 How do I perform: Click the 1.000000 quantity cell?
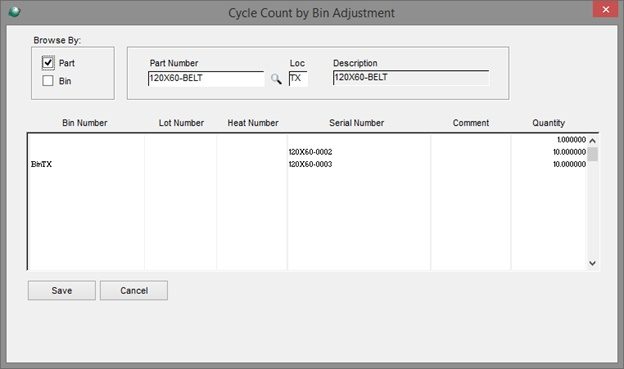pyautogui.click(x=571, y=139)
